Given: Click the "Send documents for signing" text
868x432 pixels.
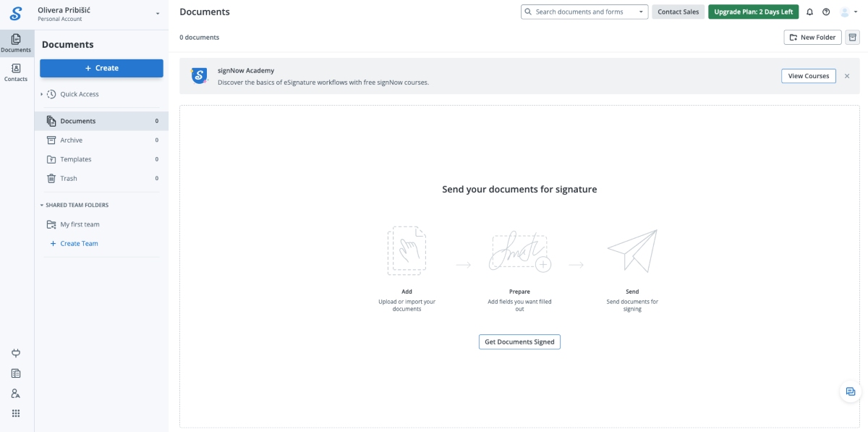Looking at the screenshot, I should pos(632,305).
